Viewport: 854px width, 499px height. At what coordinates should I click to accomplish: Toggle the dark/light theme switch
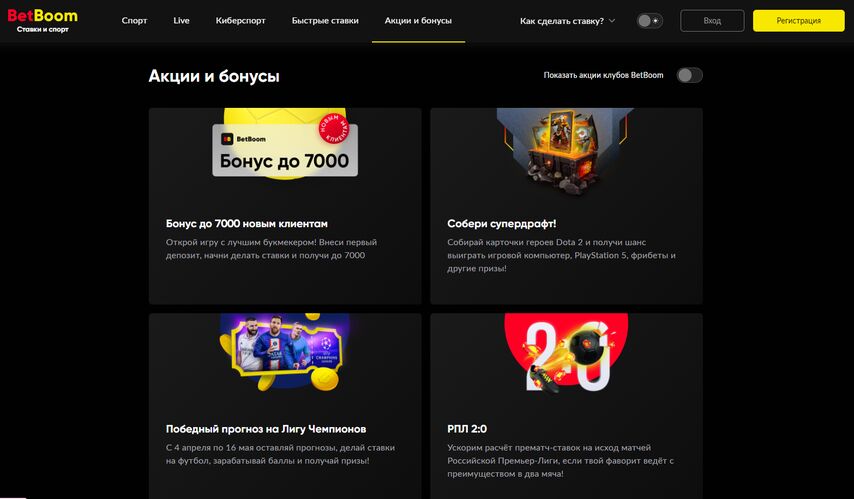pyautogui.click(x=649, y=21)
